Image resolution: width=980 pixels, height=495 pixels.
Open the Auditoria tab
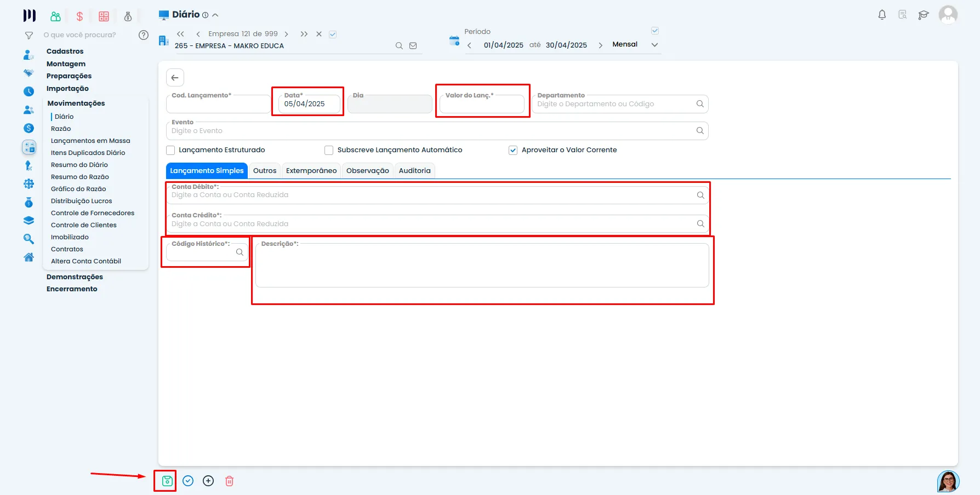(415, 171)
